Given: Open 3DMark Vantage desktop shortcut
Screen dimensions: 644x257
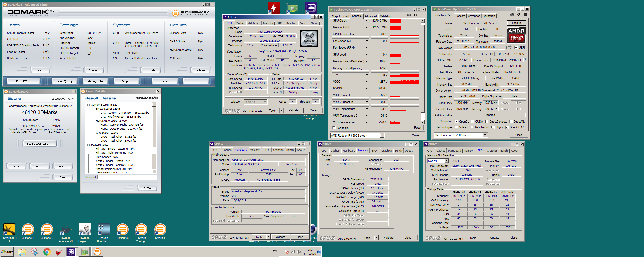Looking at the screenshot, I should tap(141, 233).
